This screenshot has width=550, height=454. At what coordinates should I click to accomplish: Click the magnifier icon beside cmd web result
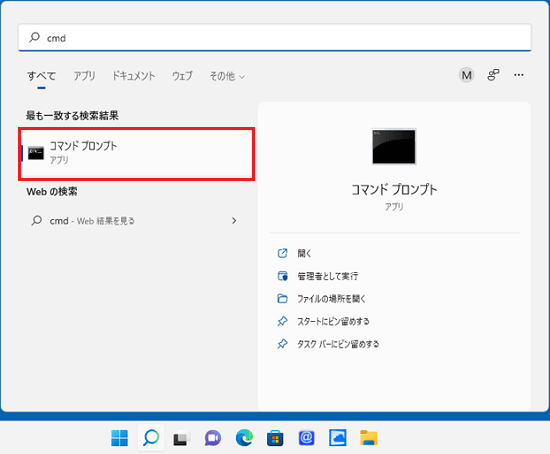[x=36, y=221]
